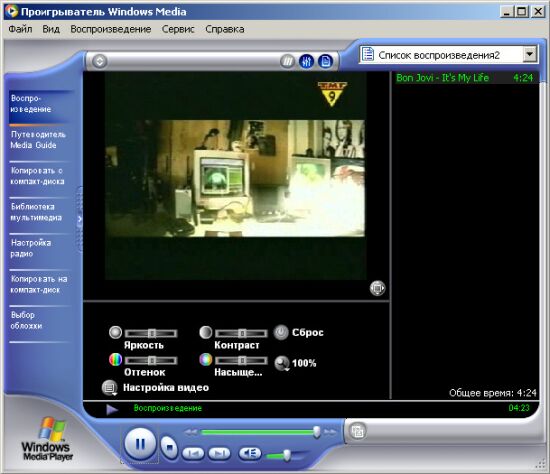This screenshot has width=550, height=474.
Task: Open the Сервис menu
Action: [178, 29]
